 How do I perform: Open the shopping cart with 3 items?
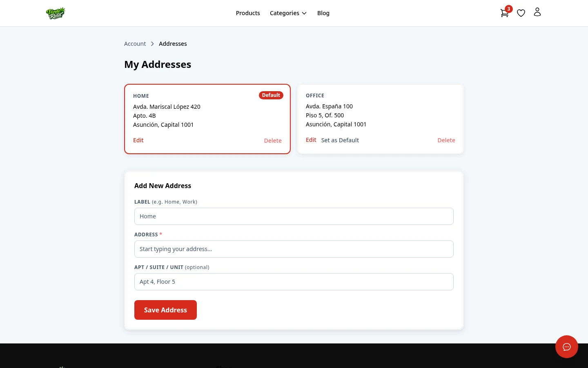pos(504,13)
